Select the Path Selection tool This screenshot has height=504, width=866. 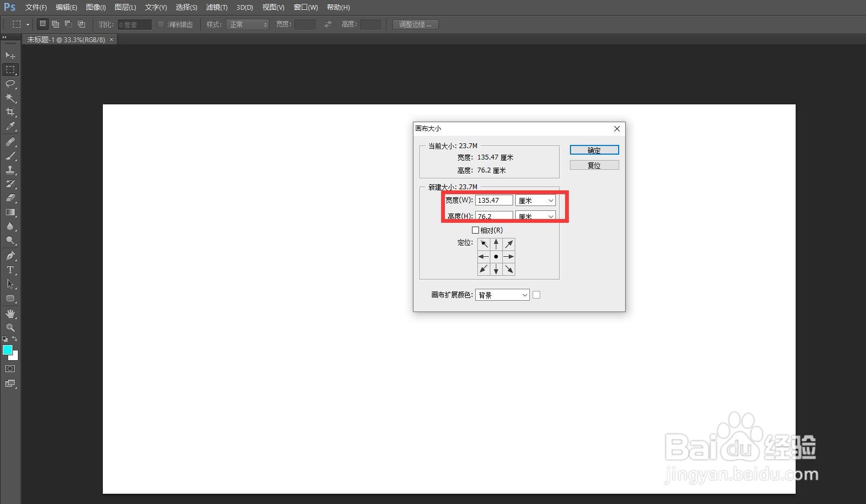click(10, 284)
